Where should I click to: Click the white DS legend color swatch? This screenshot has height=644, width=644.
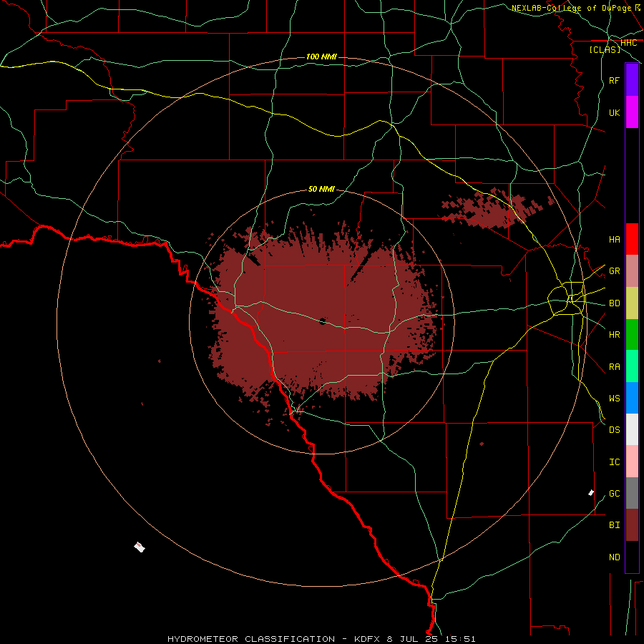click(632, 429)
